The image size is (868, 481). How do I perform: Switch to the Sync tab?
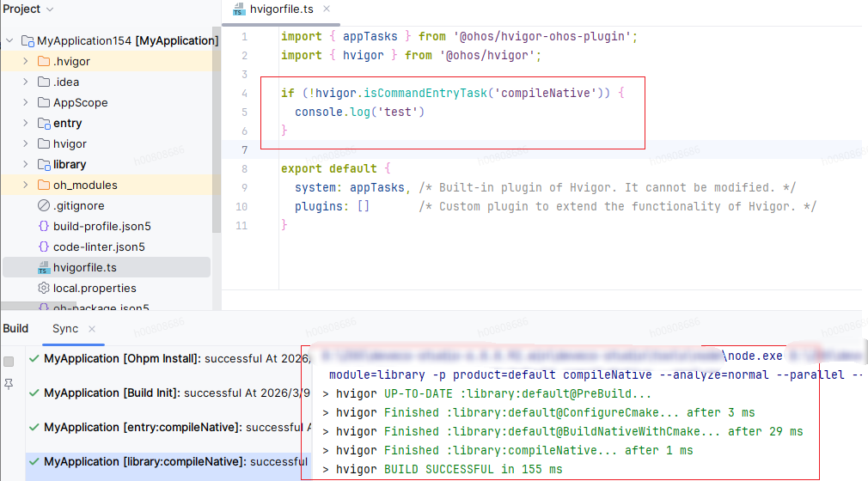[x=65, y=329]
